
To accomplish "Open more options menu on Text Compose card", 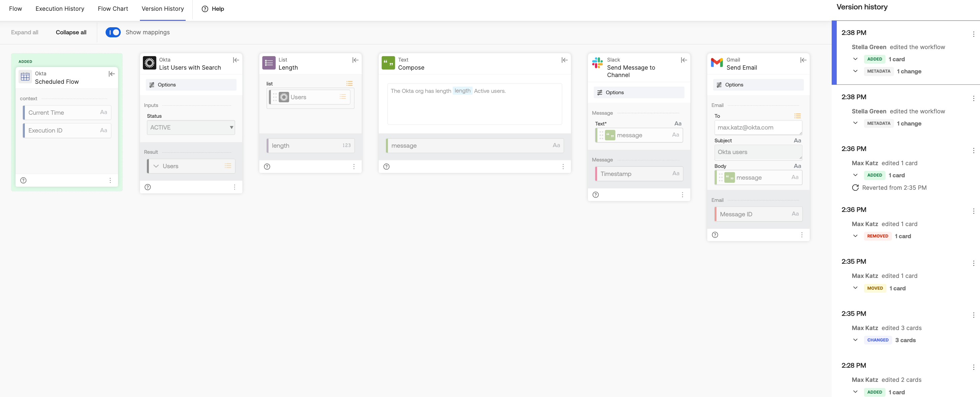I will (x=563, y=167).
